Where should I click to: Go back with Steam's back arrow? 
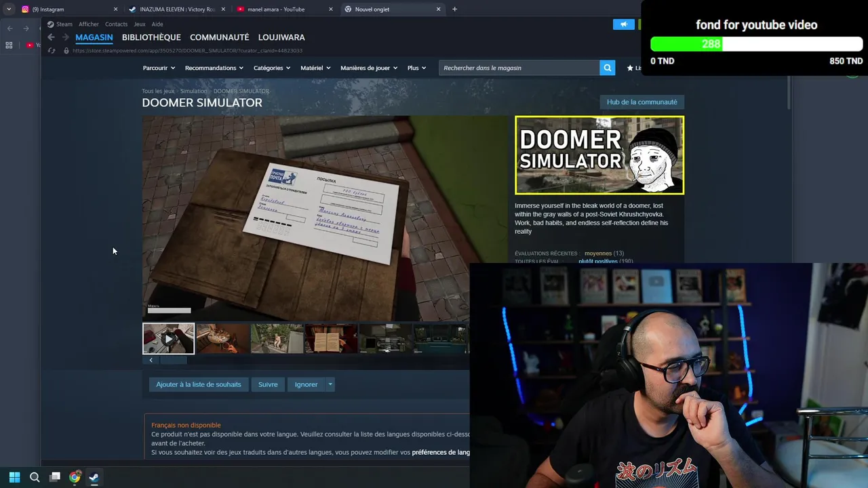[51, 37]
